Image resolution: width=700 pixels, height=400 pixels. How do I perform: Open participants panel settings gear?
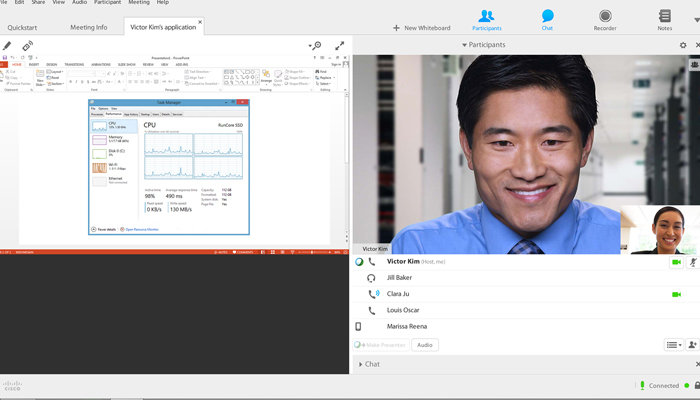683,45
